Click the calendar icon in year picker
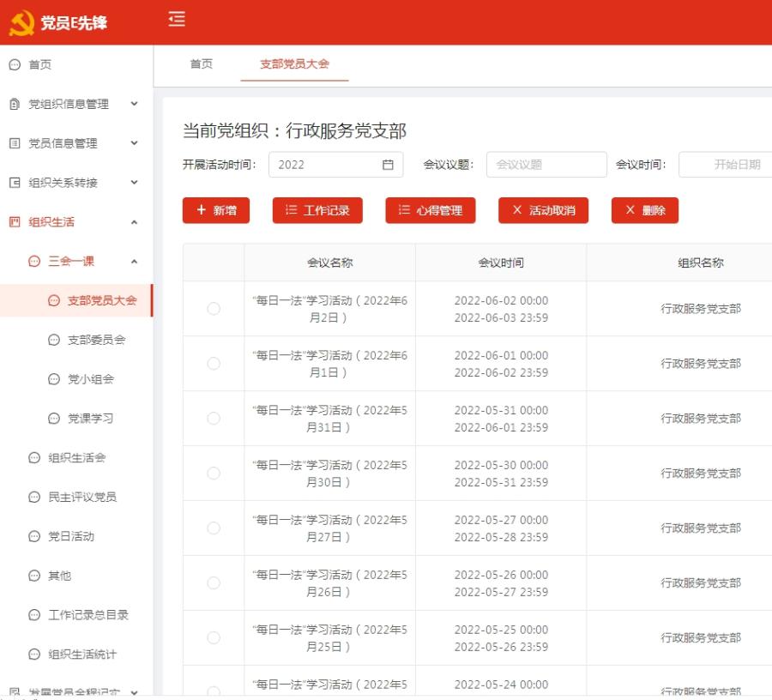Image resolution: width=772 pixels, height=700 pixels. tap(388, 165)
